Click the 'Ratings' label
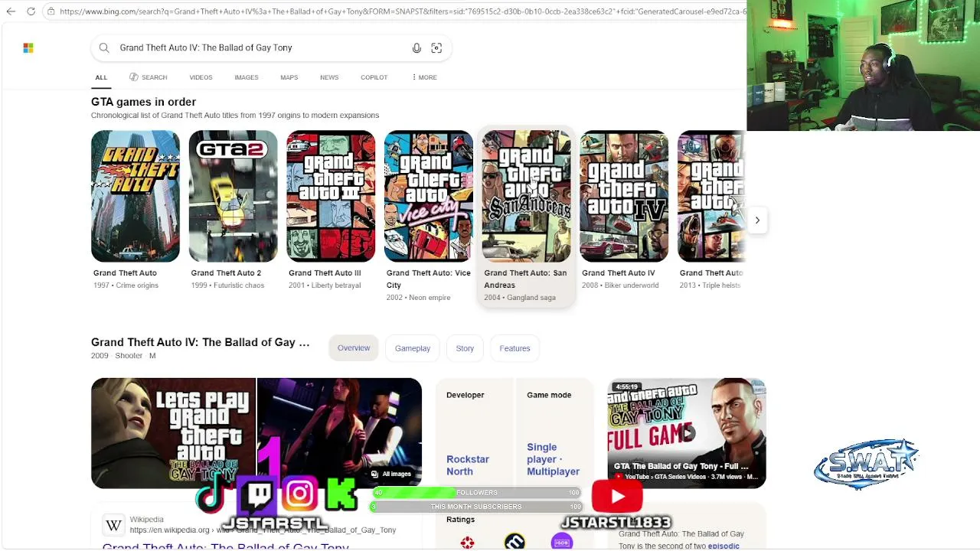The height and width of the screenshot is (551, 980). (x=460, y=520)
